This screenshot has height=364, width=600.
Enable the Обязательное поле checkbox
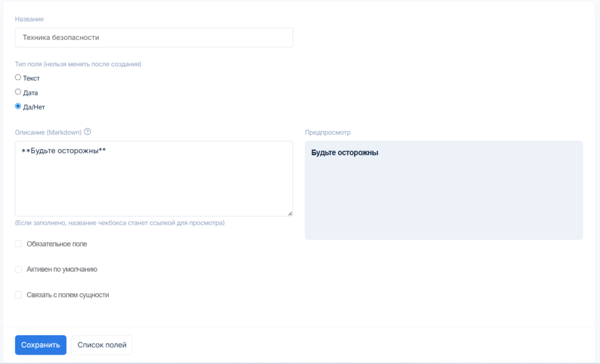click(19, 244)
